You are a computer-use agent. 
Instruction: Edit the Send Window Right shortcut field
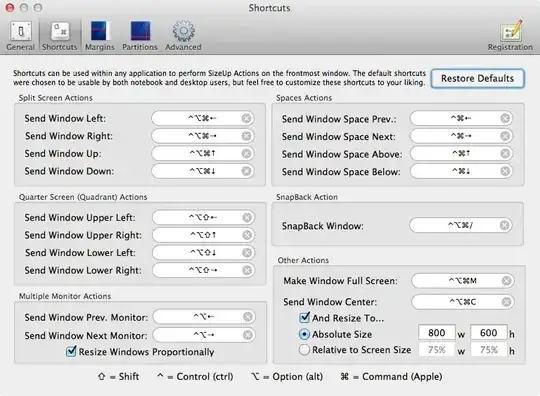point(203,136)
